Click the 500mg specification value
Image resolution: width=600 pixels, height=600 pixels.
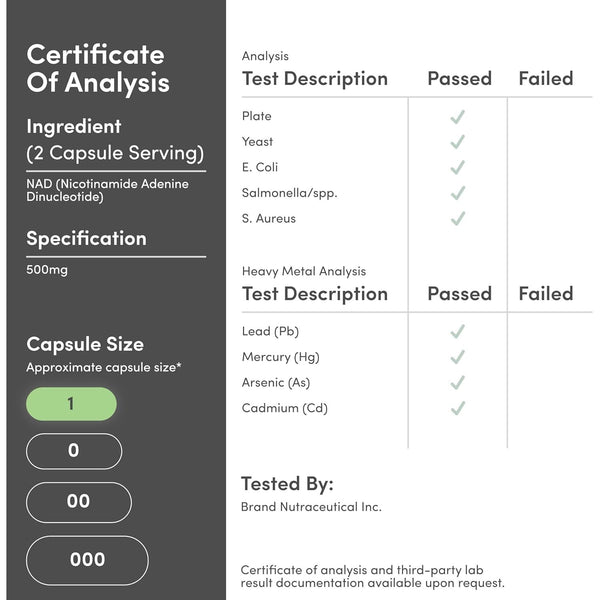(47, 271)
